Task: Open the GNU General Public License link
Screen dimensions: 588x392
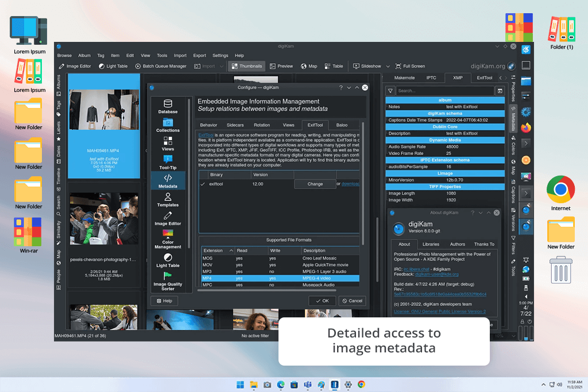Action: pos(439,312)
